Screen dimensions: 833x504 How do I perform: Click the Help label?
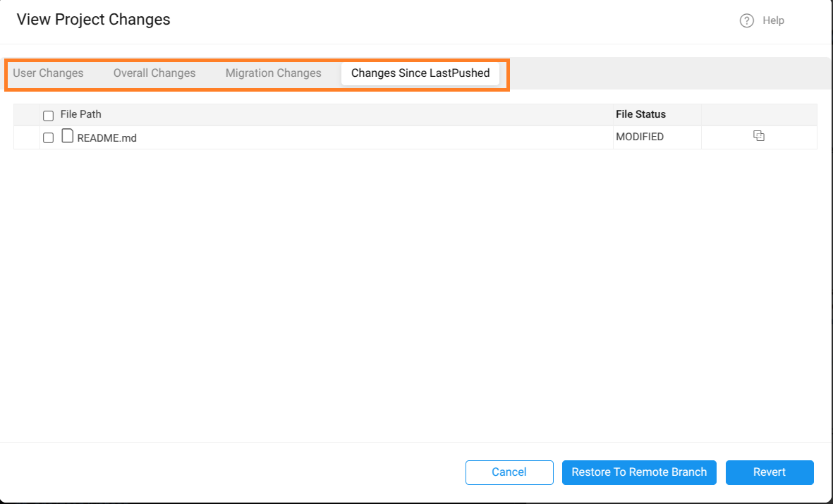click(x=773, y=20)
